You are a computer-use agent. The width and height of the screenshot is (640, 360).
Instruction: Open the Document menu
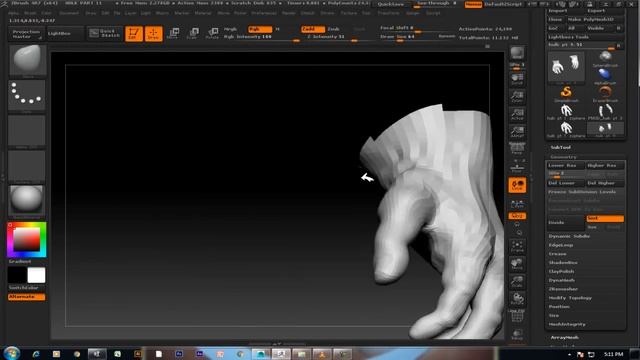pyautogui.click(x=69, y=13)
